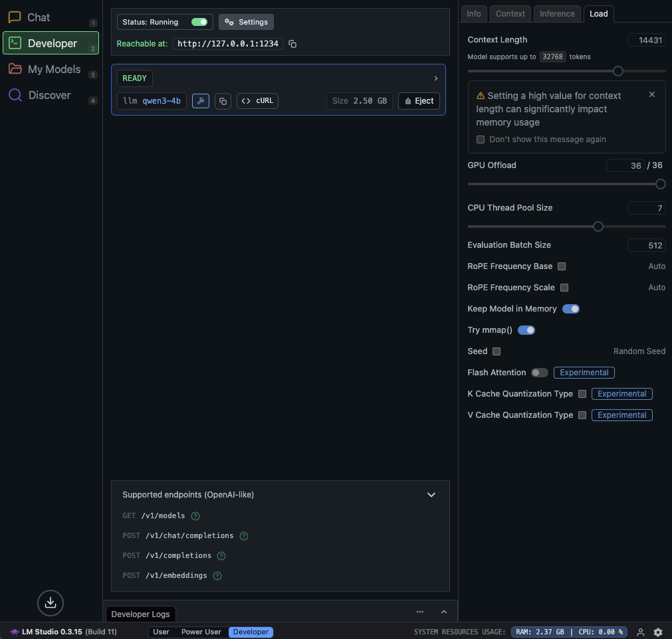The width and height of the screenshot is (672, 639).
Task: Enable the RoPE Frequency Base checkbox
Action: 562,266
